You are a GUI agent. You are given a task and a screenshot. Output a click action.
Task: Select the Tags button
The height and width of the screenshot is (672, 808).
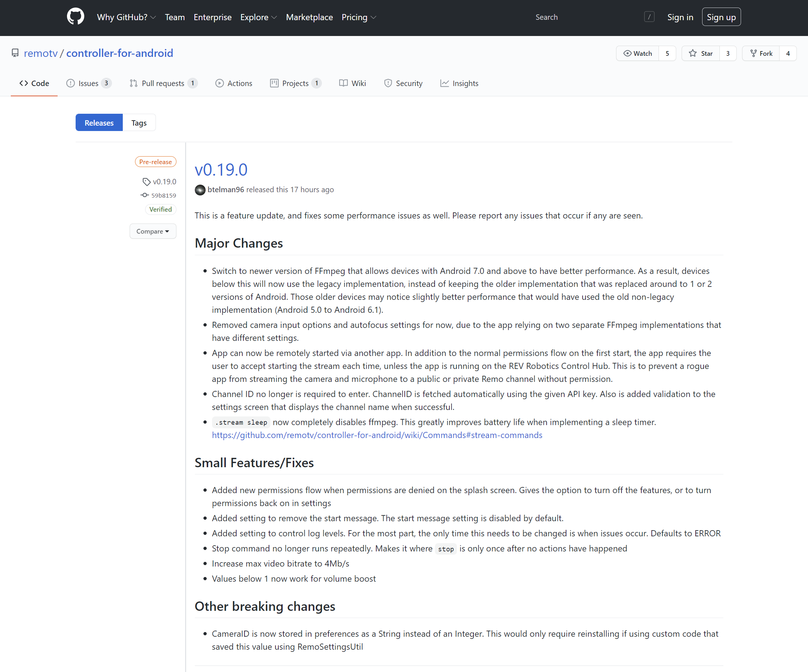pyautogui.click(x=139, y=123)
